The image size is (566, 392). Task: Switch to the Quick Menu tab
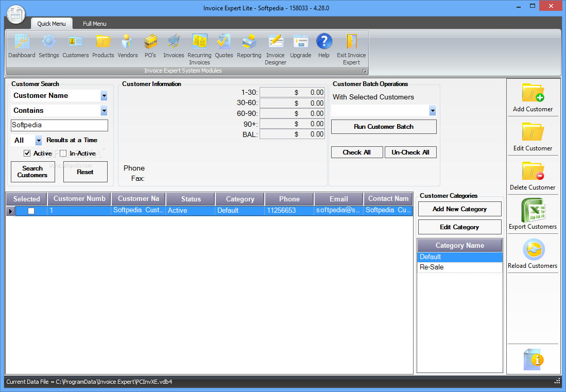52,24
